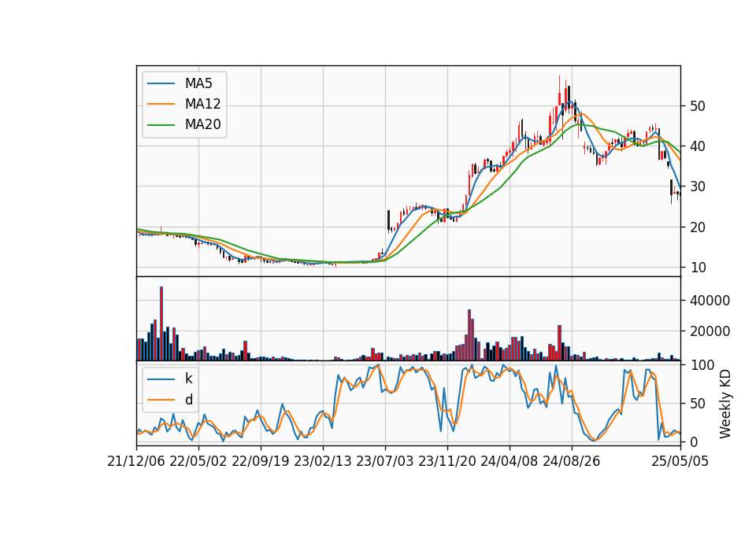Click the 24/04/08 date tick label

tap(510, 461)
